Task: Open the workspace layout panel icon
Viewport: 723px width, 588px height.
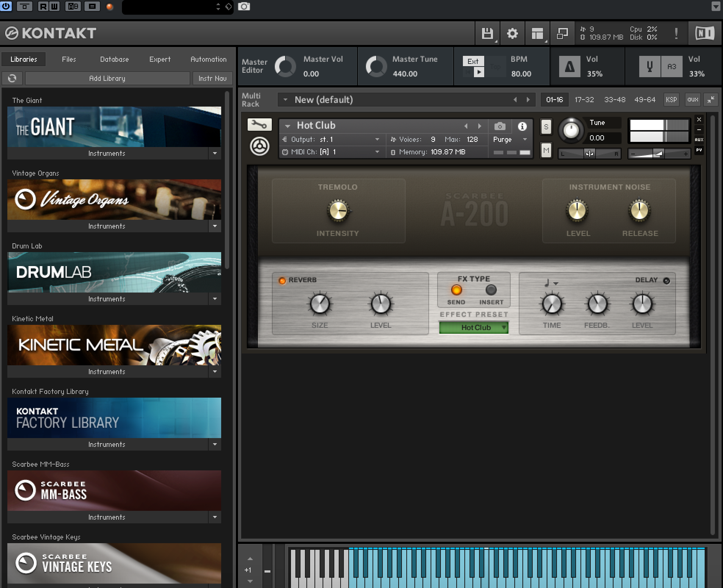Action: (537, 33)
